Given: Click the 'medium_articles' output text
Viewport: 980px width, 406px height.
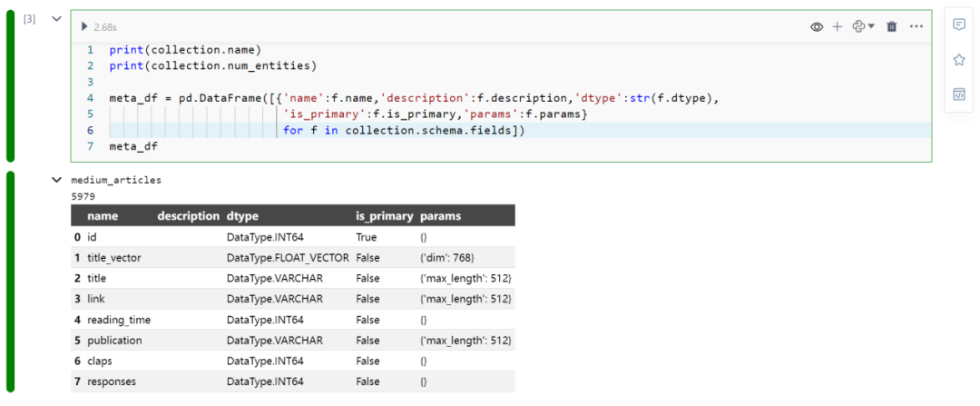Looking at the screenshot, I should pos(116,180).
